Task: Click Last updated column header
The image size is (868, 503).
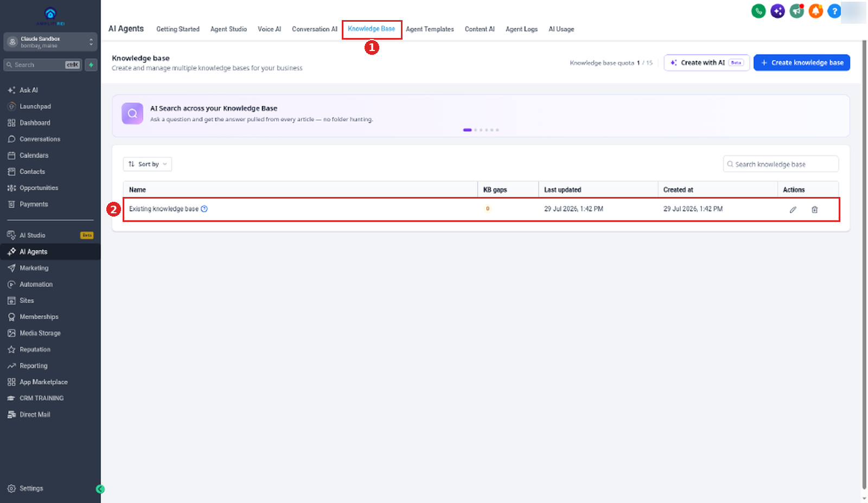Action: (563, 190)
